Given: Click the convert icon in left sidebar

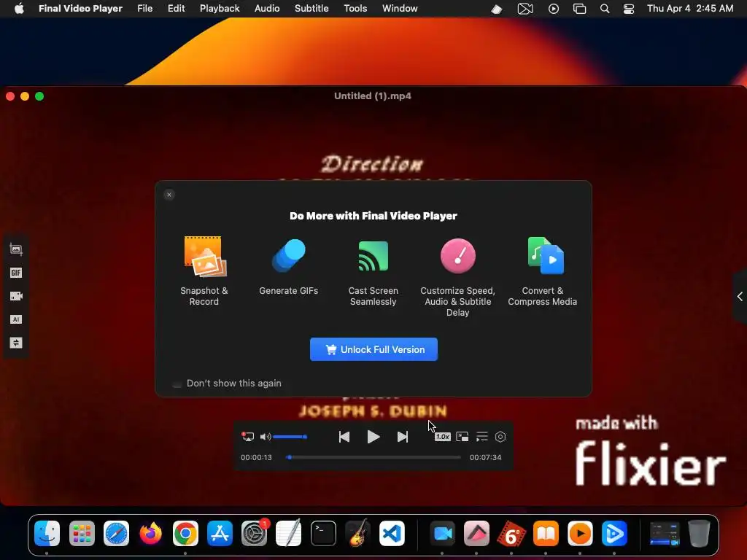Looking at the screenshot, I should [x=16, y=343].
